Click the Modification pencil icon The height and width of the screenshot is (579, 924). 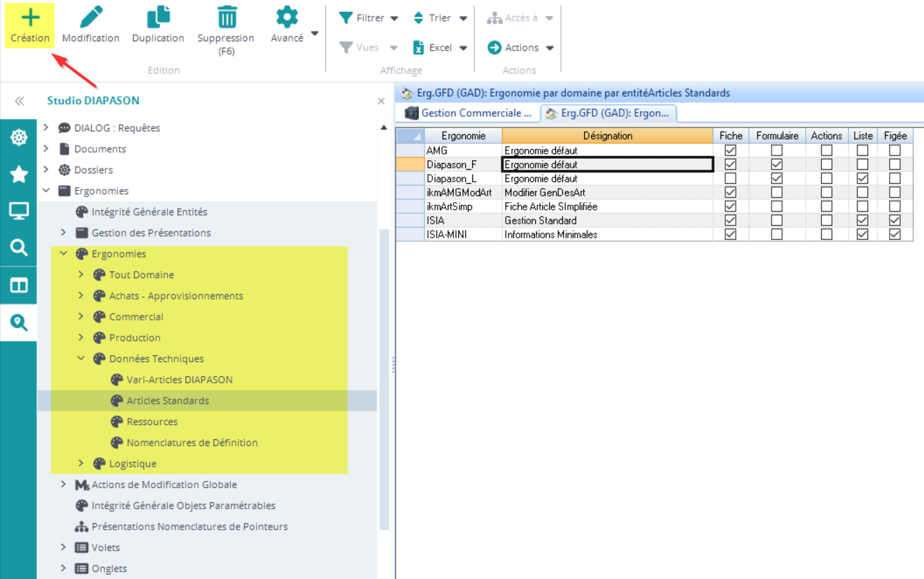pos(90,17)
